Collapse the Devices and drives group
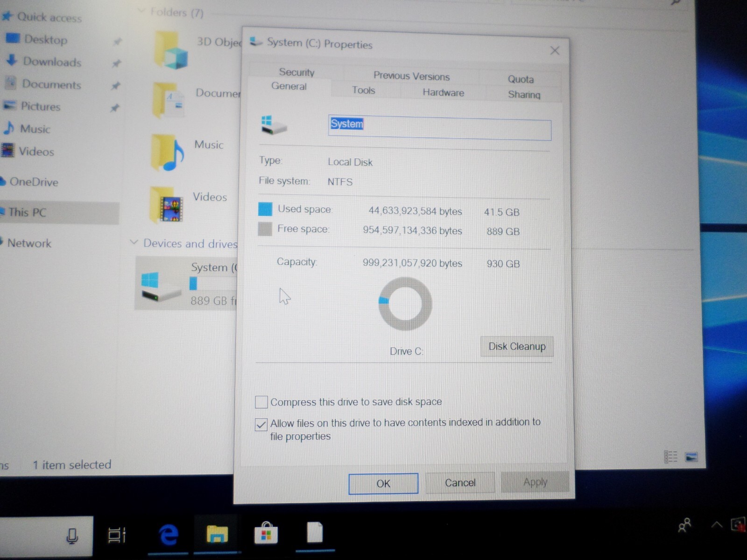 [x=134, y=242]
